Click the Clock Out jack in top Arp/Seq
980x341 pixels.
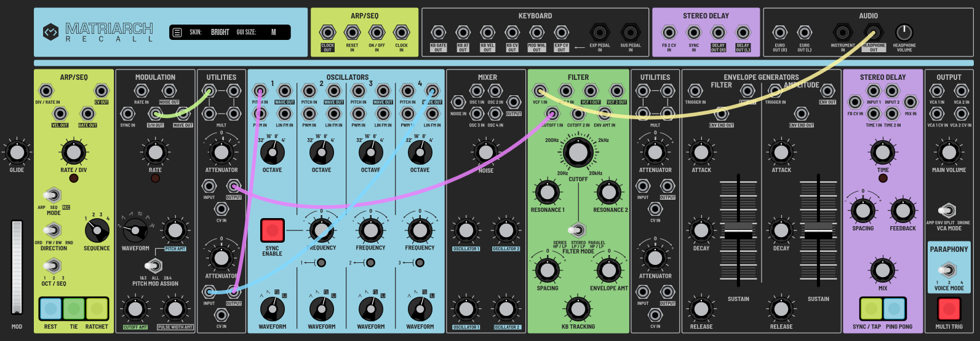[327, 32]
